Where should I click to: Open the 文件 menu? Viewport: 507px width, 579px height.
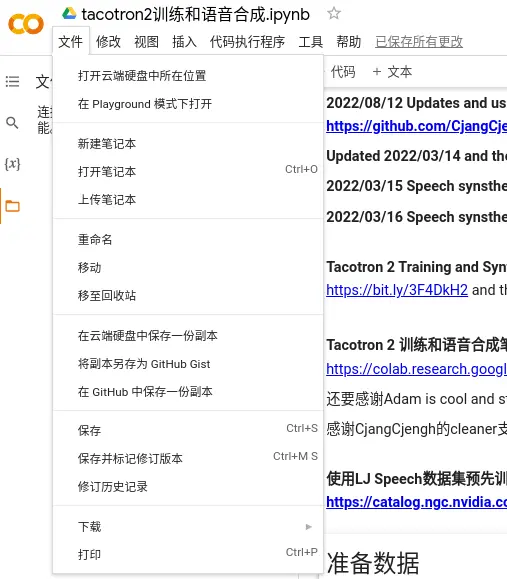tap(71, 41)
